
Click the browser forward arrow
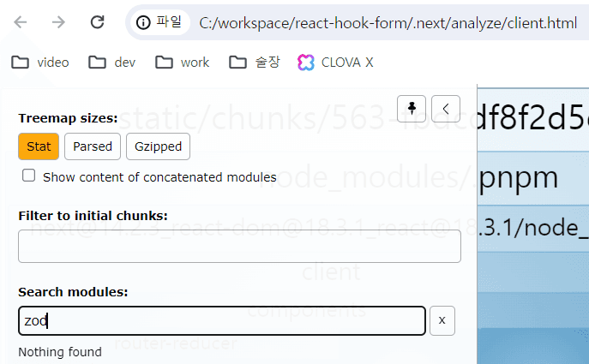click(58, 22)
